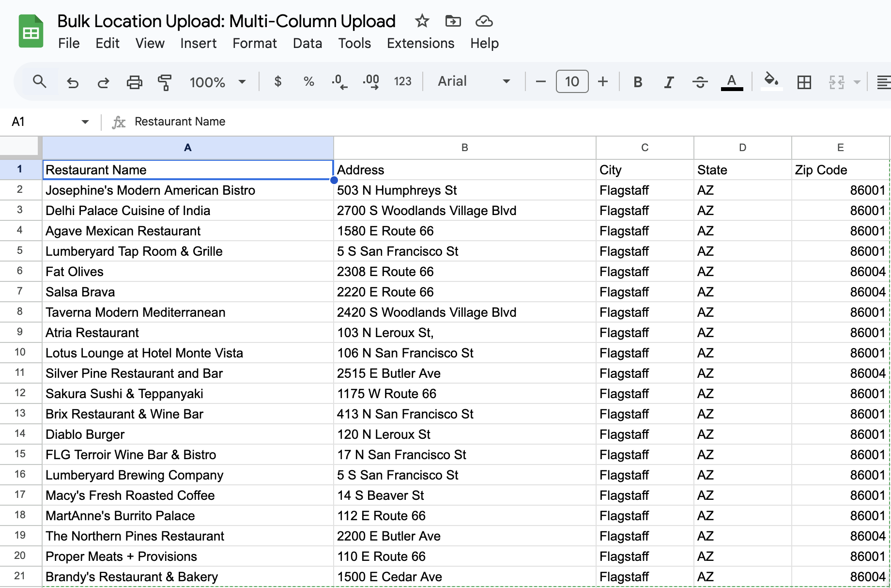This screenshot has width=891, height=588.
Task: Open horizontal align options
Action: (x=883, y=82)
